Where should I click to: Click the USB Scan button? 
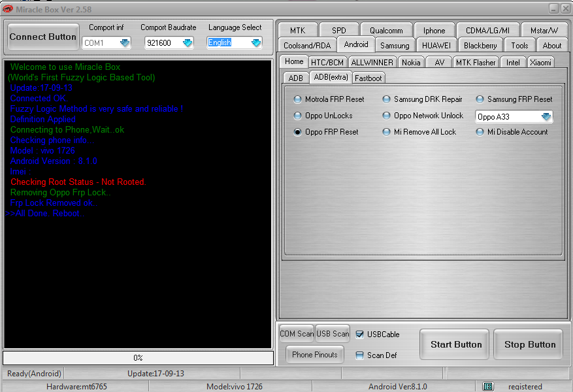tap(333, 334)
